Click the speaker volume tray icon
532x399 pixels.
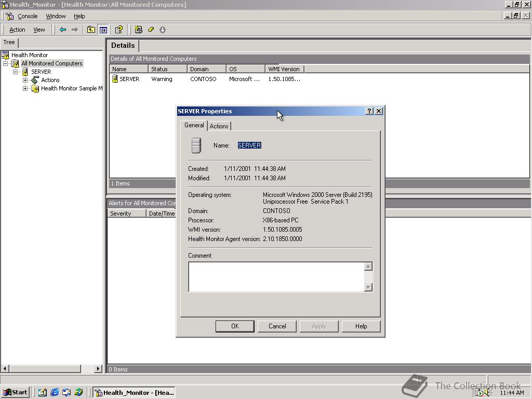click(x=487, y=393)
